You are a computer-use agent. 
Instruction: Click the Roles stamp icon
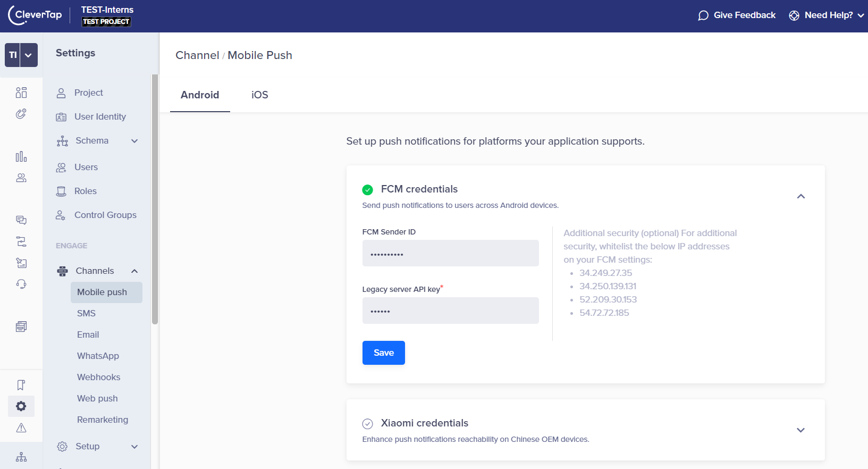[x=61, y=191]
